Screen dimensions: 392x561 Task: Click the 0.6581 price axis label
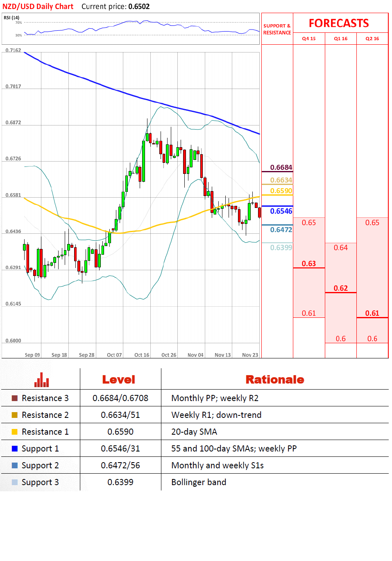click(x=13, y=195)
